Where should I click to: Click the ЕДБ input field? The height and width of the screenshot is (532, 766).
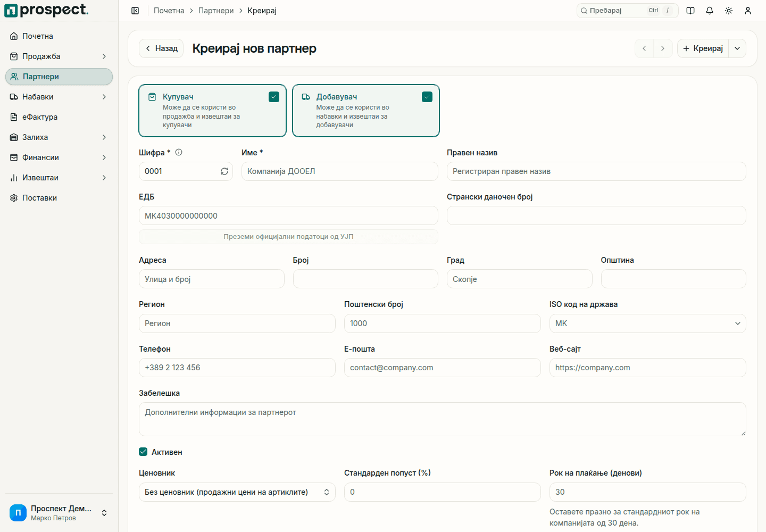(288, 215)
